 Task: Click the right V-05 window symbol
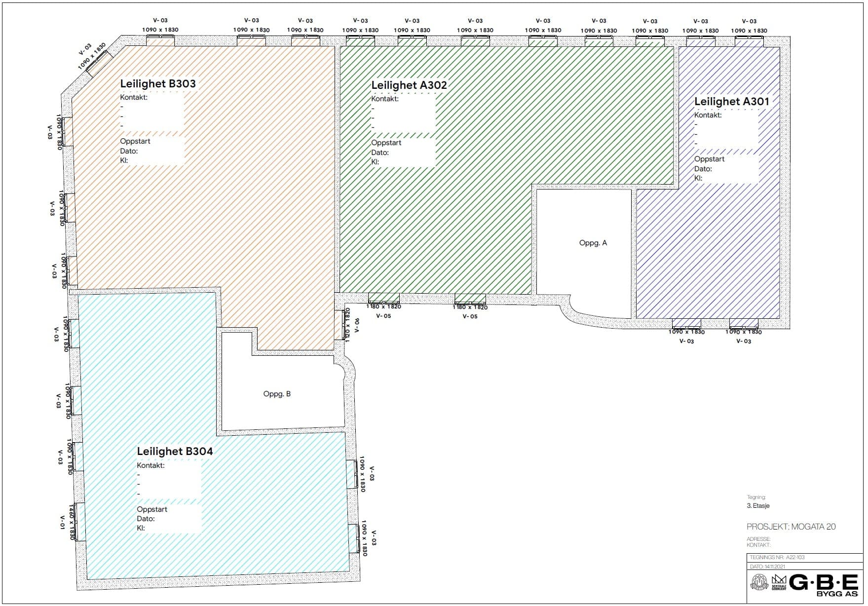(470, 299)
